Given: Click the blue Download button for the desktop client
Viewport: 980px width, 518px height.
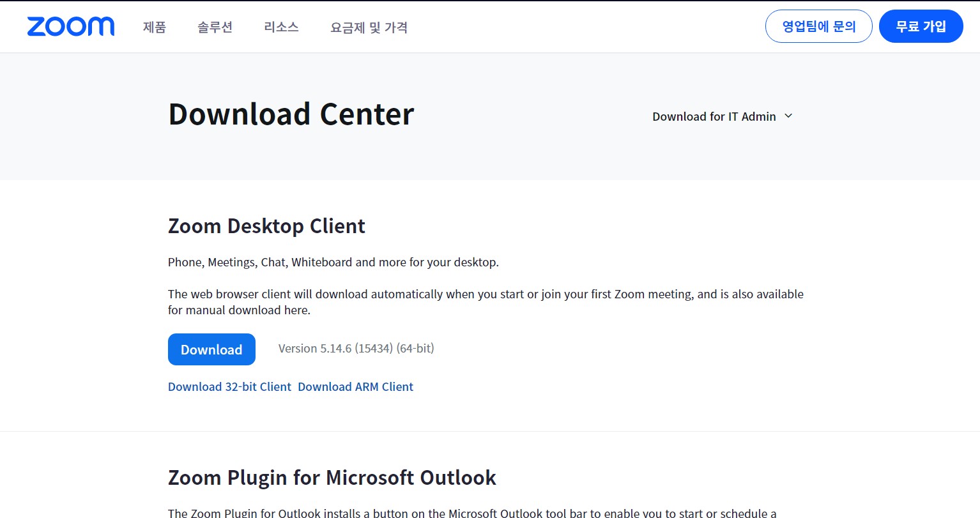Looking at the screenshot, I should click(x=211, y=349).
